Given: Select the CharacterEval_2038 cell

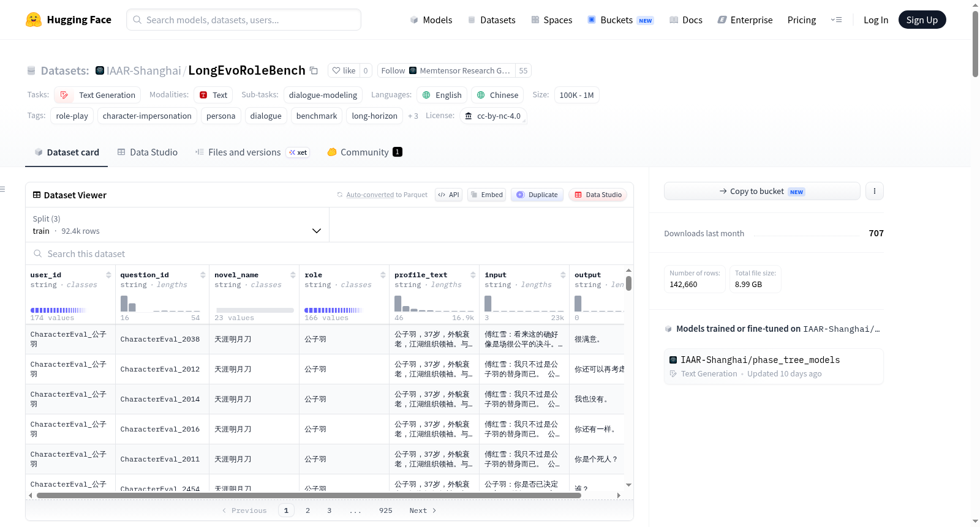Looking at the screenshot, I should (162, 339).
